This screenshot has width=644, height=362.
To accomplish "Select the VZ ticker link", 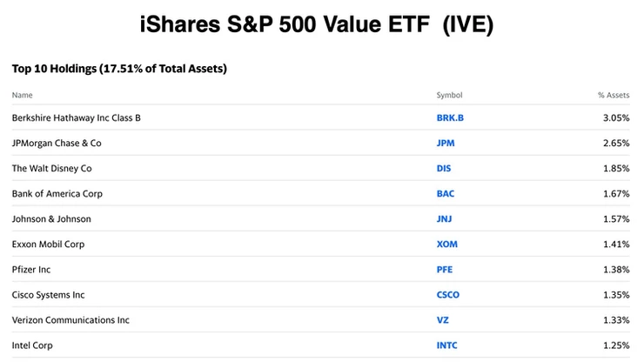I will pos(443,320).
